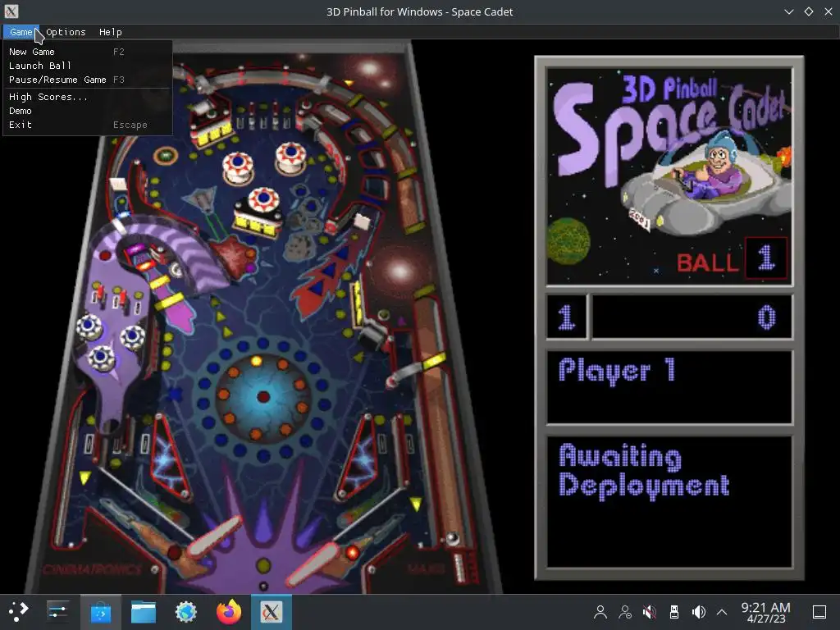Viewport: 840px width, 630px height.
Task: Click the center blue wormhole target
Action: coord(263,396)
